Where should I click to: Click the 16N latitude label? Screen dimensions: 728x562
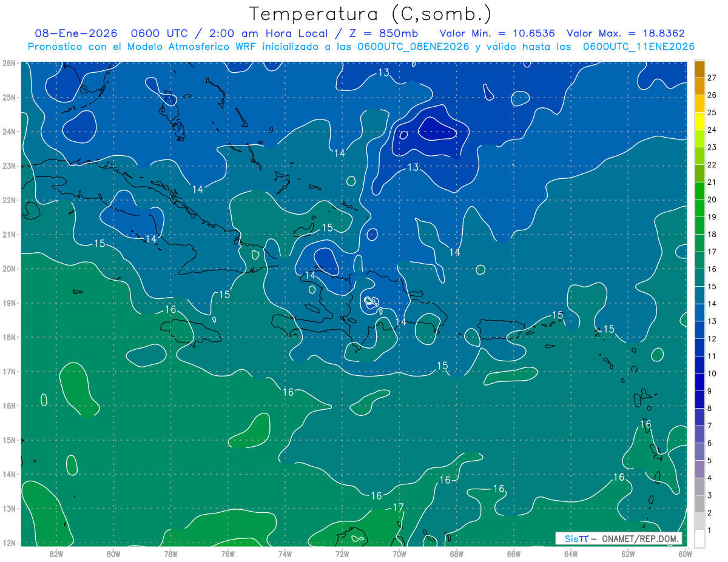[x=8, y=406]
